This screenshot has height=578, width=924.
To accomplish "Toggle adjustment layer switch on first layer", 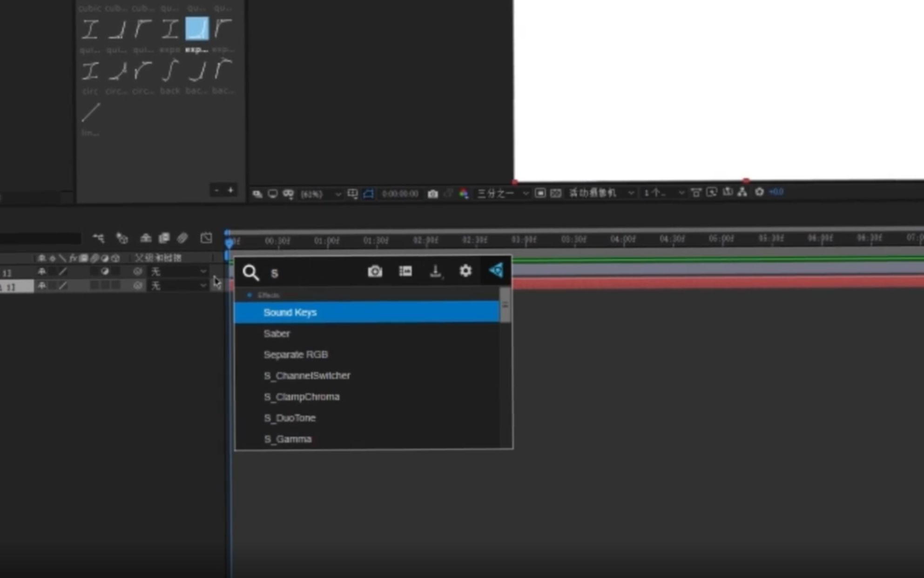I will [x=105, y=271].
